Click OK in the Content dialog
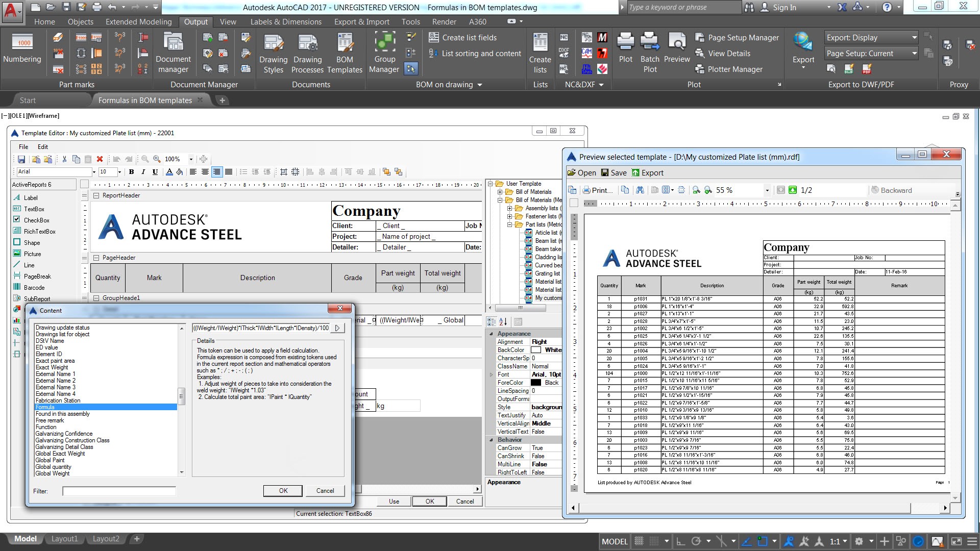Viewport: 980px width, 551px height. 283,491
